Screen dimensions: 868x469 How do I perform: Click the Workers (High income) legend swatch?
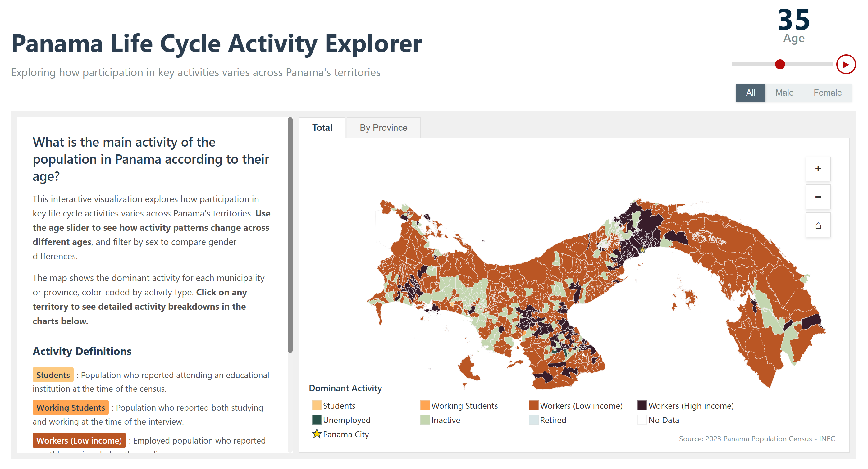[x=642, y=405]
